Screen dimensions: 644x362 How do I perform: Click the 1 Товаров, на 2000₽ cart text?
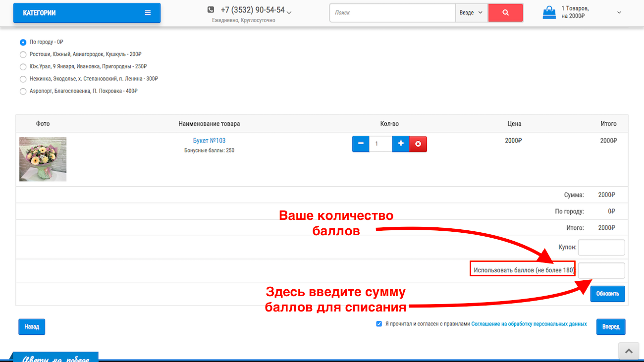(575, 12)
